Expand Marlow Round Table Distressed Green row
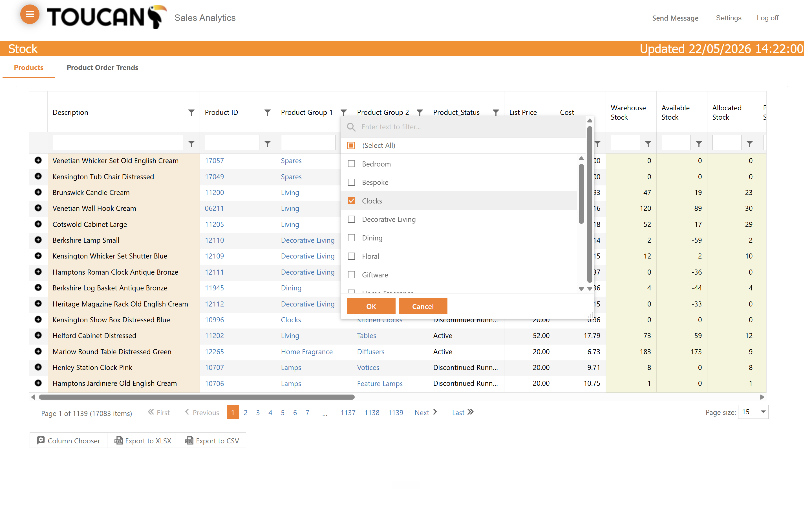Image resolution: width=812 pixels, height=508 pixels. click(38, 351)
